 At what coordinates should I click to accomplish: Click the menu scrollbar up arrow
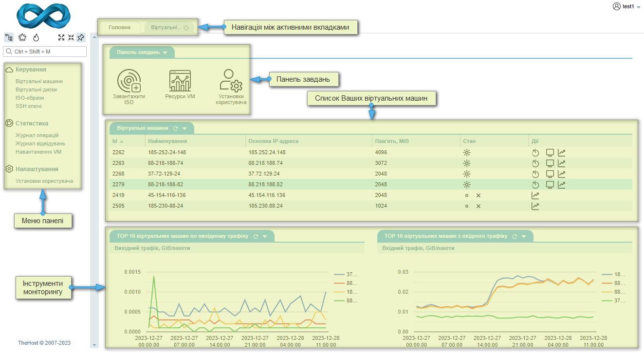(x=94, y=36)
